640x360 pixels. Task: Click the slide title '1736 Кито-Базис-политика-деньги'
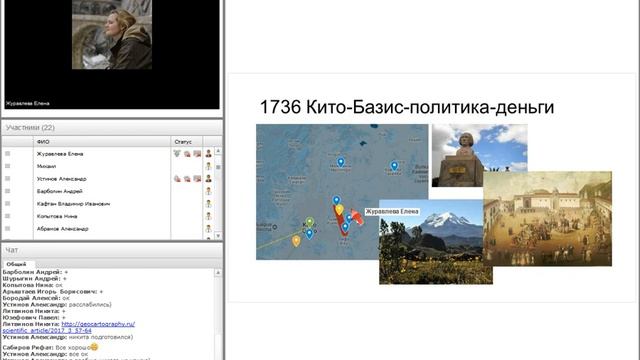[x=407, y=107]
